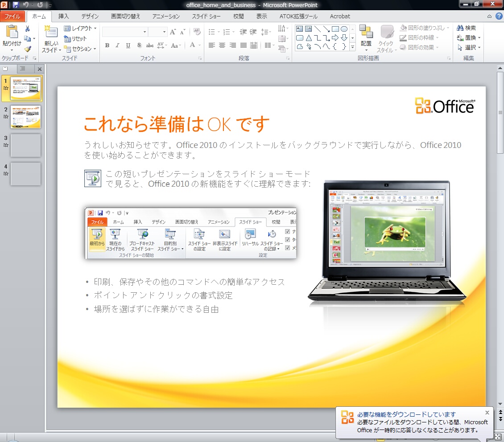Toggle Italic formatting
The width and height of the screenshot is (504, 442).
(118, 45)
